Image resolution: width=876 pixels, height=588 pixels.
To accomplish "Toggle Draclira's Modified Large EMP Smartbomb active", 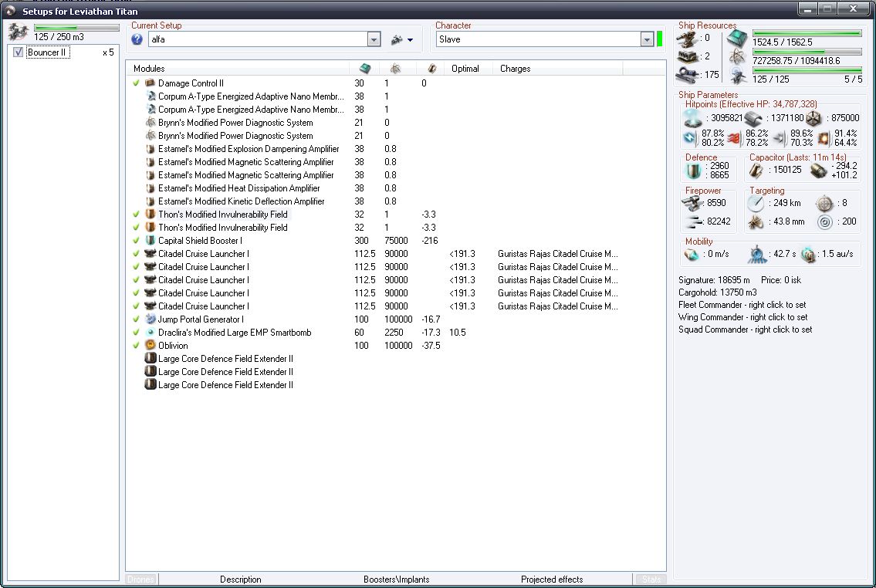I will tap(136, 333).
